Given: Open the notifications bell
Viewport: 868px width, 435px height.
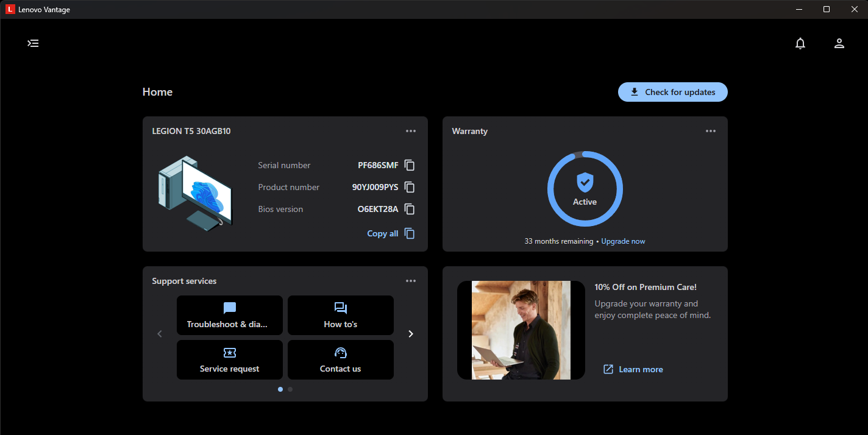Looking at the screenshot, I should click(800, 43).
